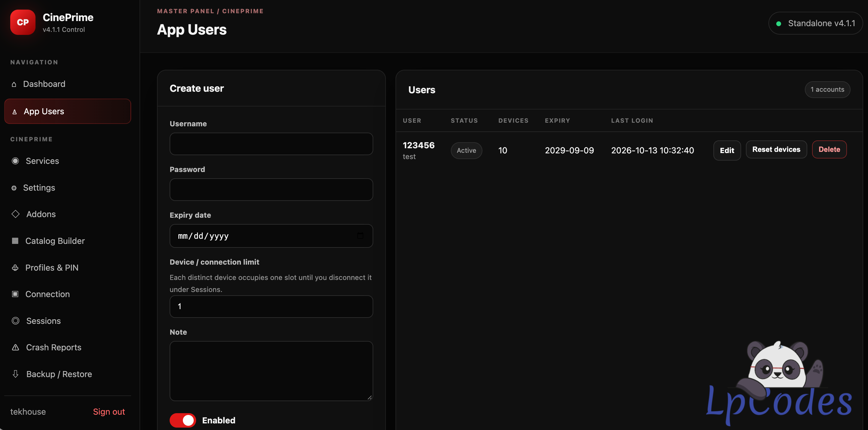Screen dimensions: 868x430
Task: Click the 'MASTER PANEL / CINEPRIME' breadcrumb
Action: (x=210, y=11)
